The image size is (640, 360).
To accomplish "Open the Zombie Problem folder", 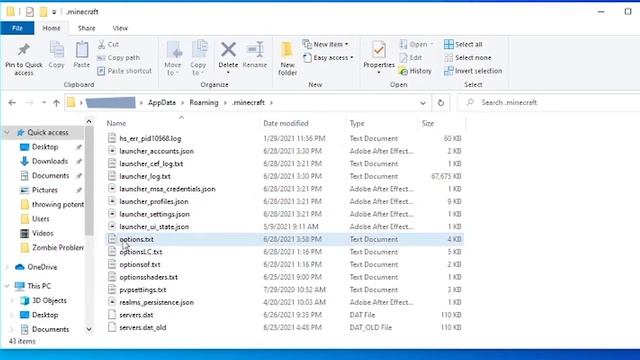I will (x=58, y=248).
